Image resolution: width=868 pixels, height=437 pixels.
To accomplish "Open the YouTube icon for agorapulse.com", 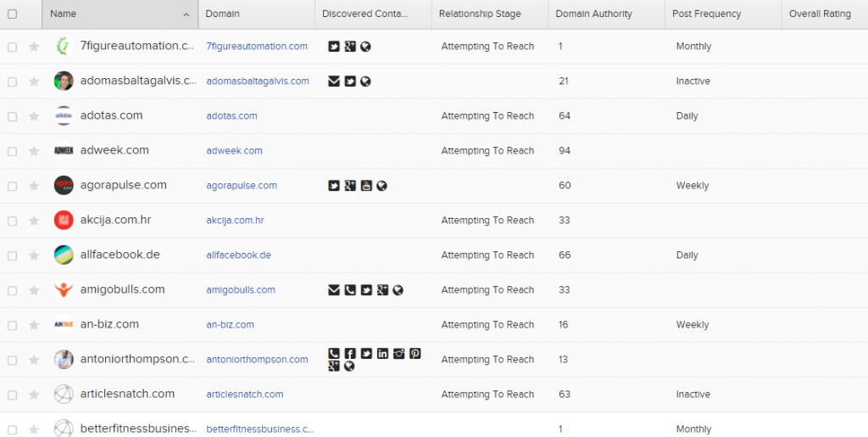I will (x=366, y=186).
